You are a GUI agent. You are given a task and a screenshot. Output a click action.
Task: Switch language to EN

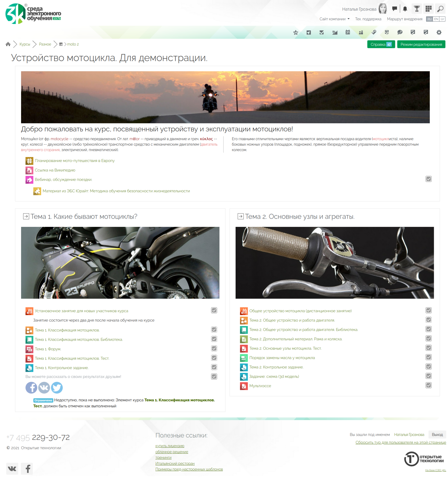tap(436, 19)
